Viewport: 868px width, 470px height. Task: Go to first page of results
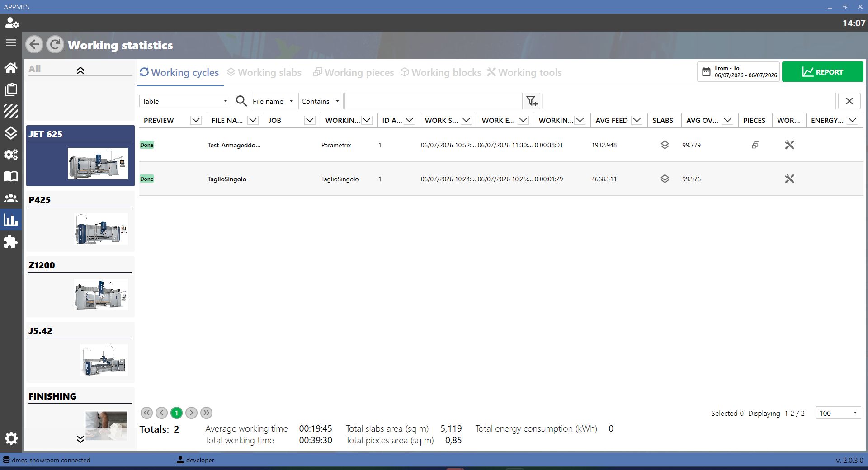tap(146, 413)
